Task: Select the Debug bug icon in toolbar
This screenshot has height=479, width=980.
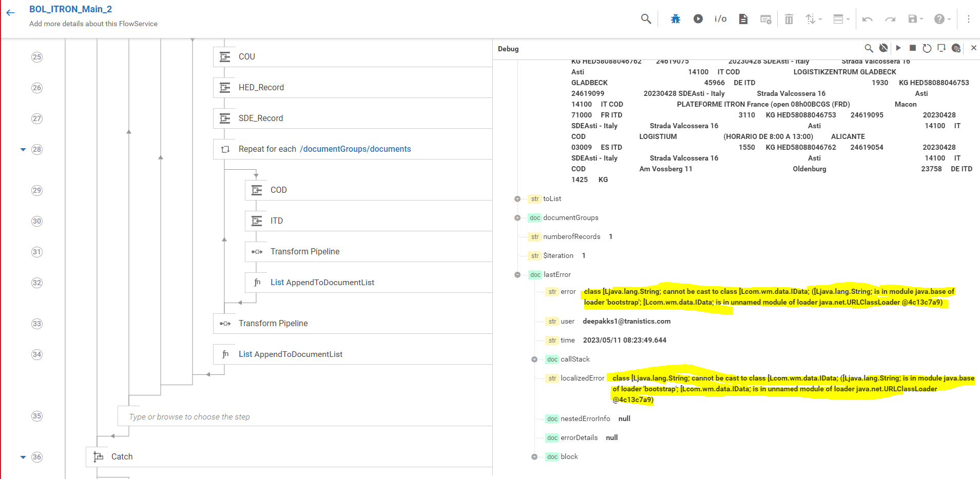Action: tap(675, 19)
